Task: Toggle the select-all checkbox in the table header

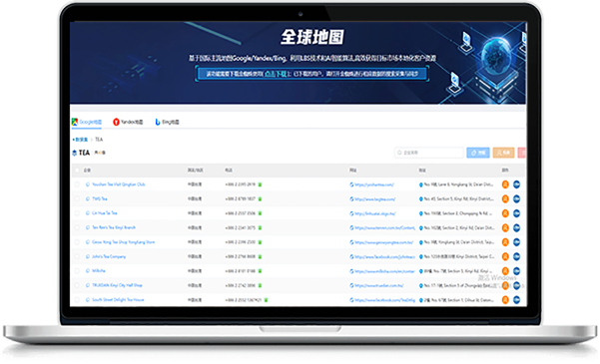Action: [x=77, y=171]
